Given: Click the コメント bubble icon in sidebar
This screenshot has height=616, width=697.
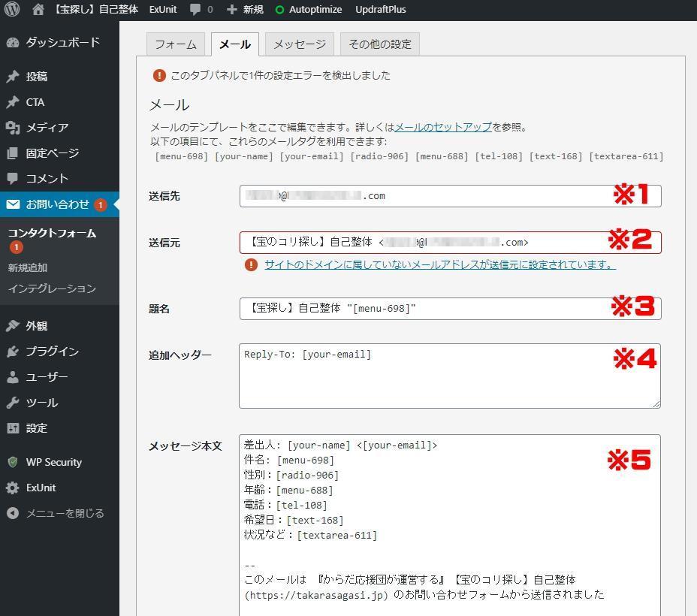Looking at the screenshot, I should (x=13, y=179).
